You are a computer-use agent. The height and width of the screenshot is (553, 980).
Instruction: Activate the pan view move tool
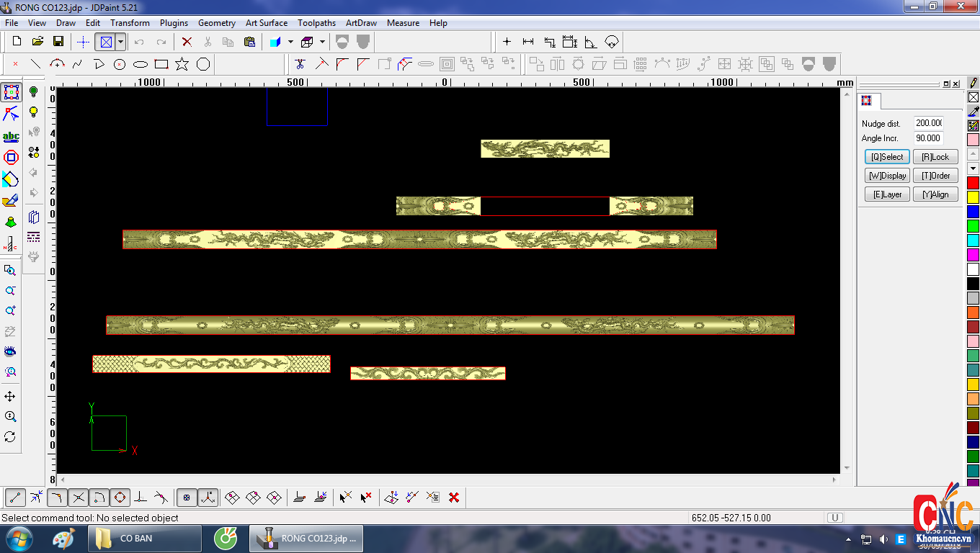[10, 397]
